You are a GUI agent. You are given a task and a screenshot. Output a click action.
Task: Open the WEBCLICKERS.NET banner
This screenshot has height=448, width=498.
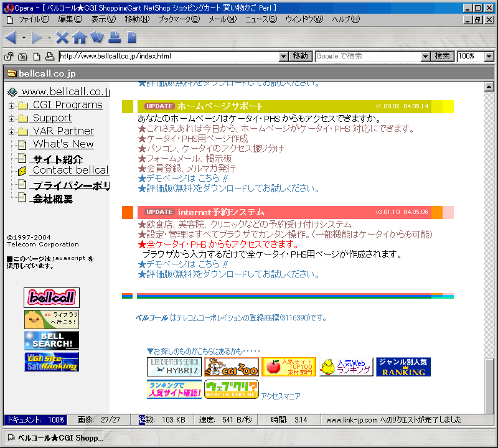[232, 390]
